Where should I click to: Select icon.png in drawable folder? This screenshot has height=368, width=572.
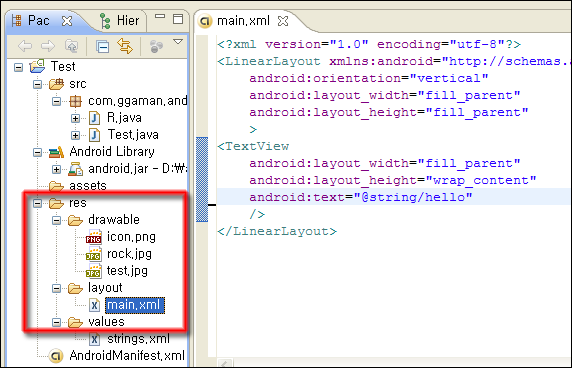click(x=131, y=237)
